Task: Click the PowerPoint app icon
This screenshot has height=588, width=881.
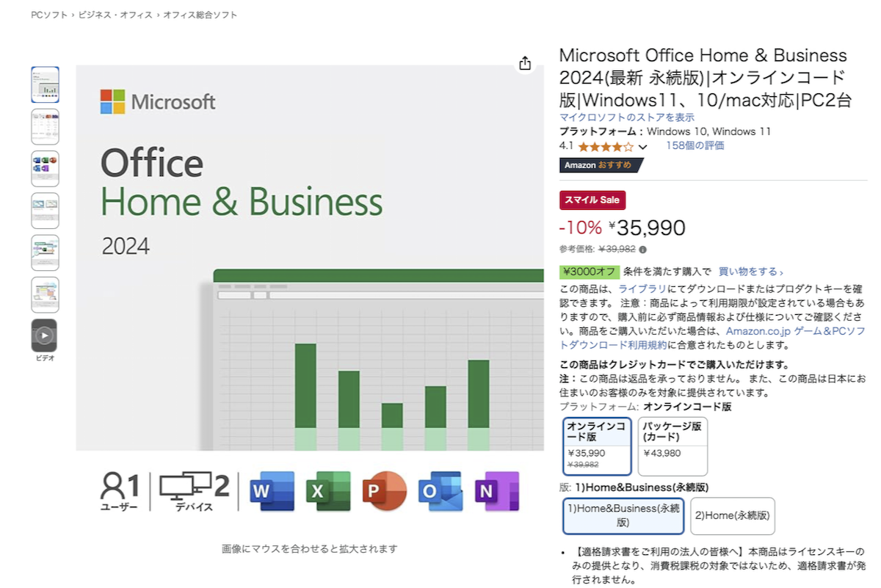Action: tap(385, 491)
